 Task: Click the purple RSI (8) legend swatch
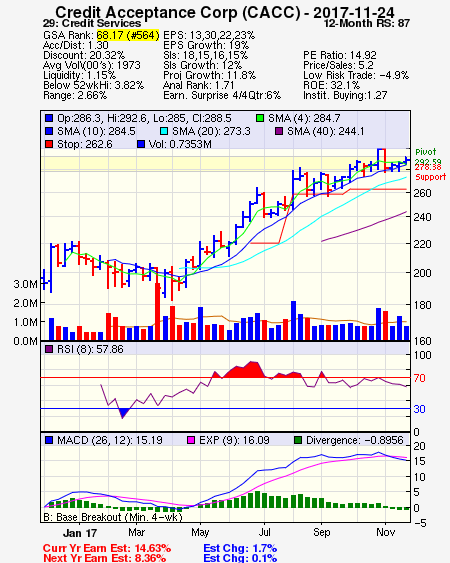coord(49,349)
